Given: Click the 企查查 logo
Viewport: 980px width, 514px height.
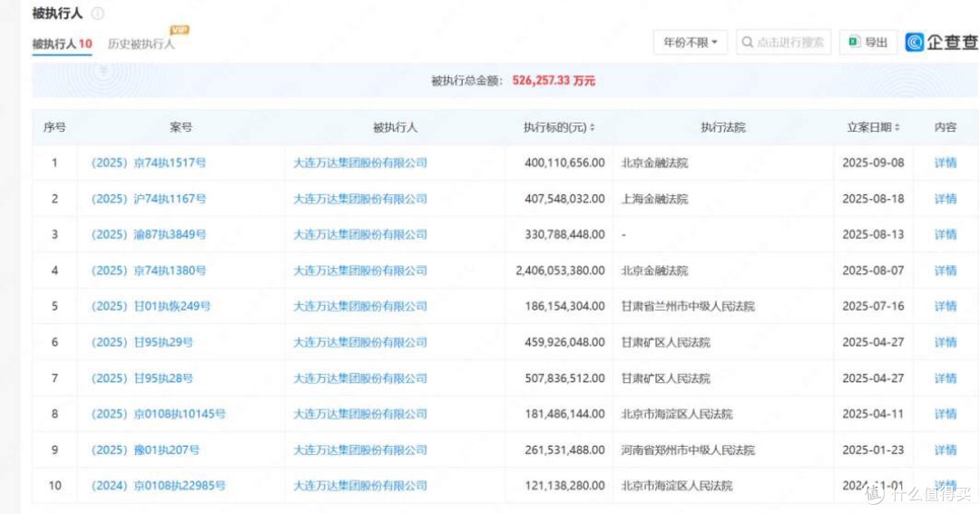Looking at the screenshot, I should pos(942,42).
